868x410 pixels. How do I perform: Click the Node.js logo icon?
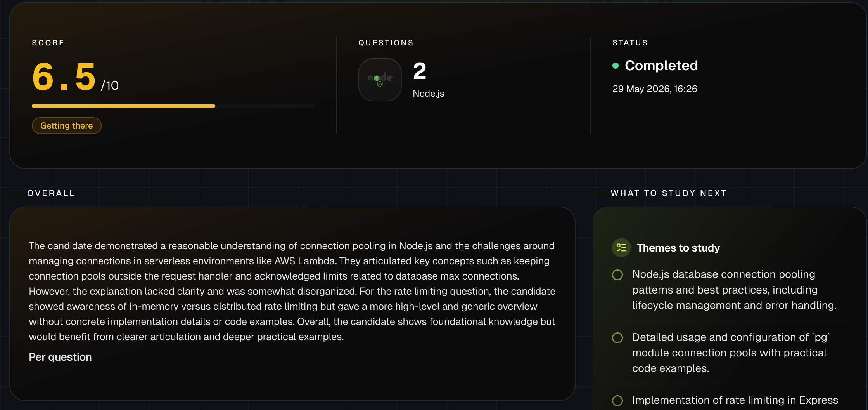coord(380,80)
